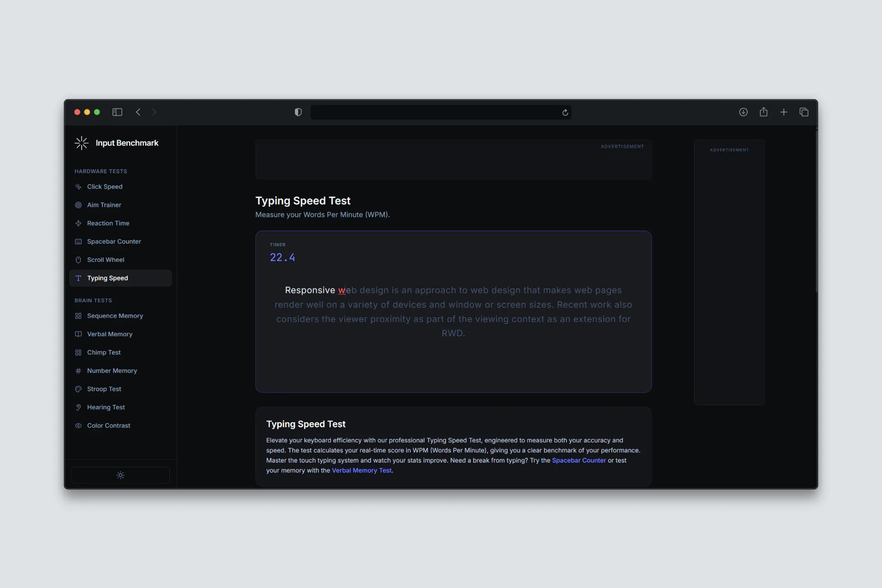Viewport: 882px width, 588px height.
Task: Click the Typing Speed T icon
Action: pos(79,278)
